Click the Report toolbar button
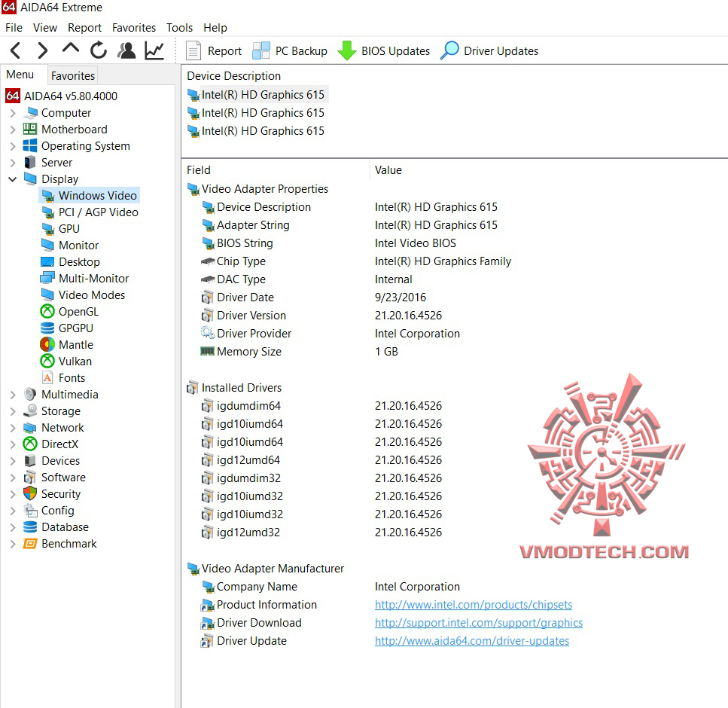 (x=214, y=50)
